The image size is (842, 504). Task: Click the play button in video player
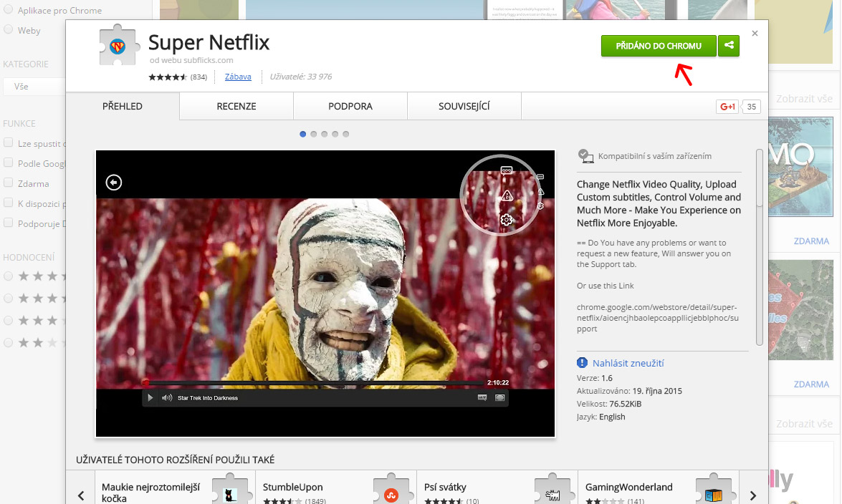(x=150, y=398)
